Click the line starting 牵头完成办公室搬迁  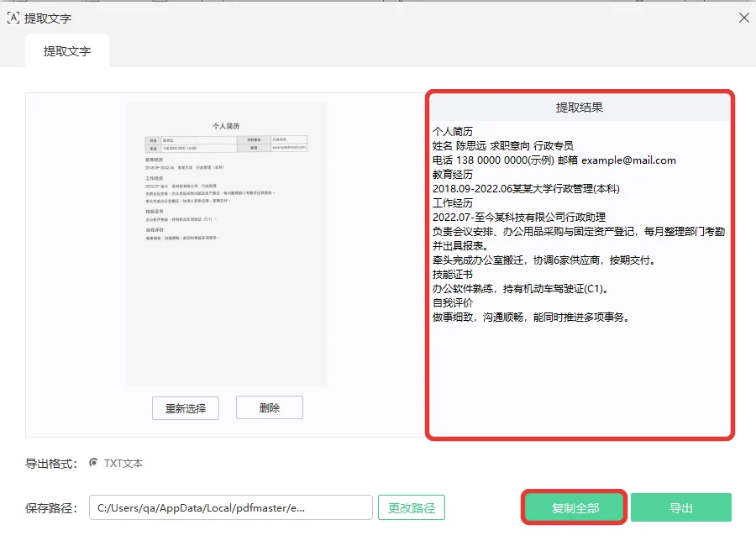pos(543,260)
